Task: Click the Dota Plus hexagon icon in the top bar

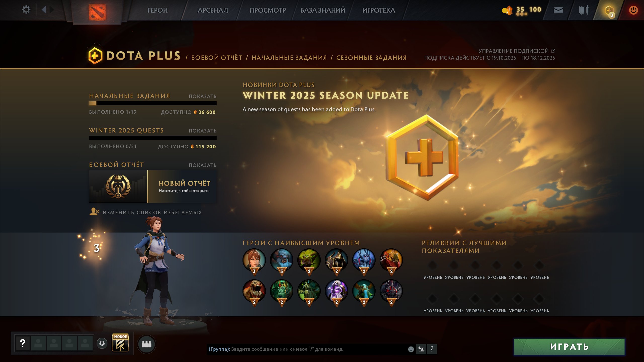Action: click(609, 11)
